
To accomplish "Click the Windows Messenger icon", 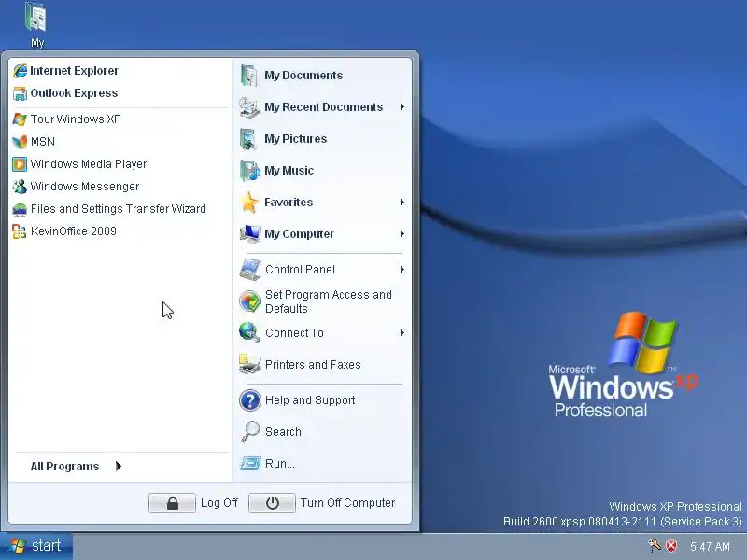I will pos(20,186).
